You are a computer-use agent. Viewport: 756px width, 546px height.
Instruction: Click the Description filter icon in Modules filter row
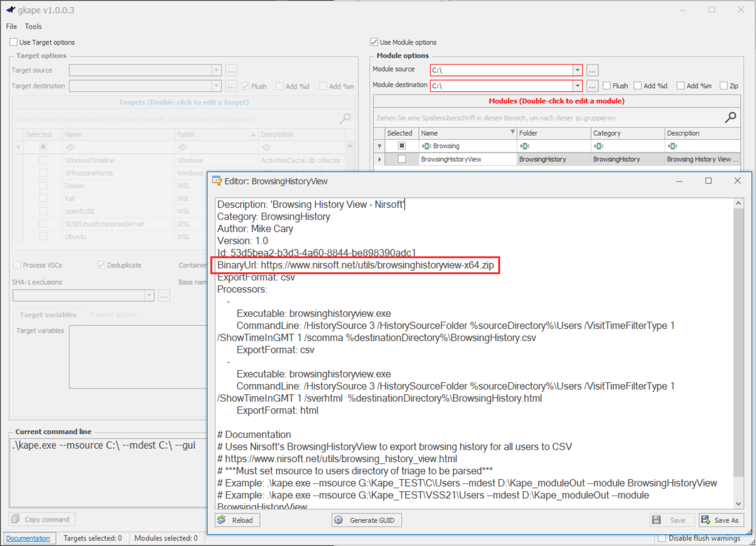(673, 146)
